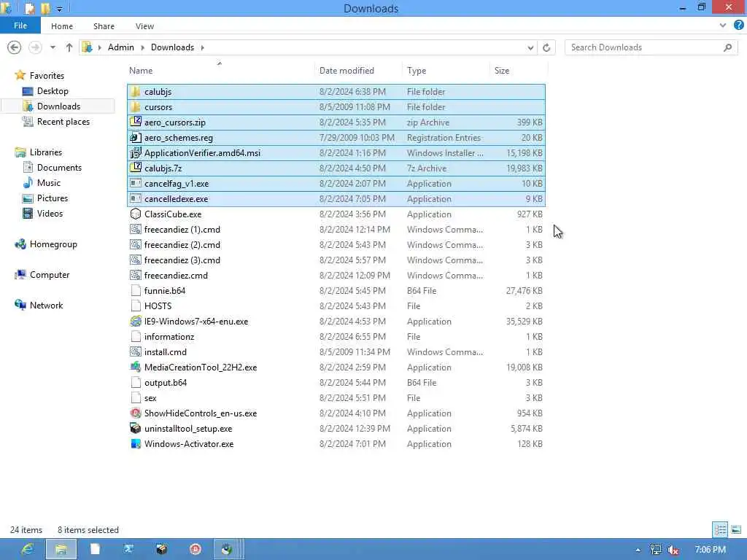The width and height of the screenshot is (747, 560).
Task: Open Explorer help question mark icon
Action: [x=738, y=26]
